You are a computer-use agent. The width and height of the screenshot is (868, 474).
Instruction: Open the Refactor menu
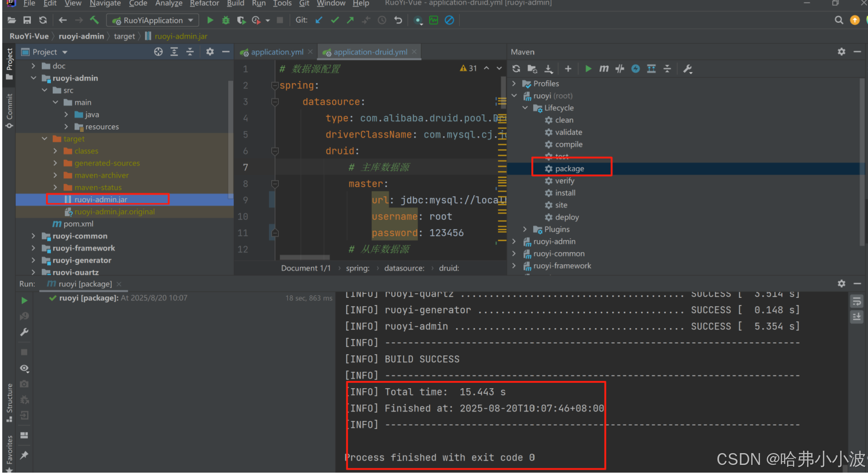(x=205, y=4)
